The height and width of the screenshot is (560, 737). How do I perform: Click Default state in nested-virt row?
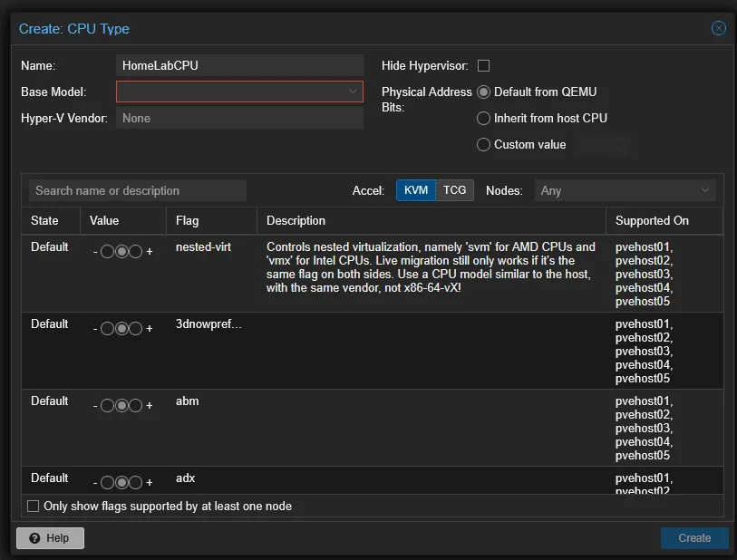click(49, 246)
